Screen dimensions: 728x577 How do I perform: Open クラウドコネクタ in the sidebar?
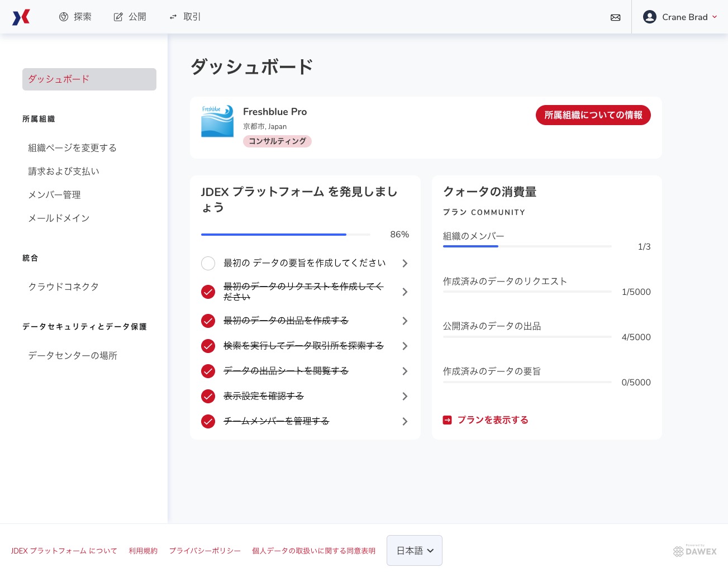[x=64, y=287]
